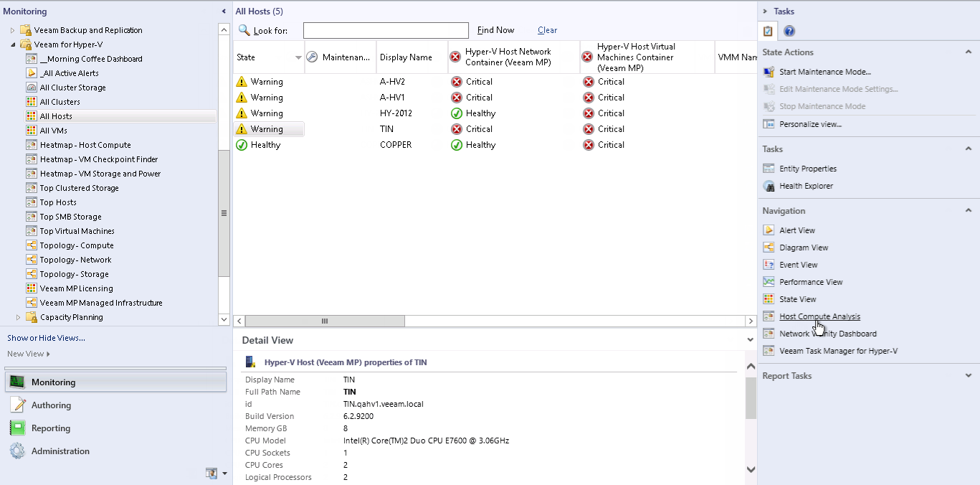
Task: Select the A-HV2 host row
Action: click(495, 82)
